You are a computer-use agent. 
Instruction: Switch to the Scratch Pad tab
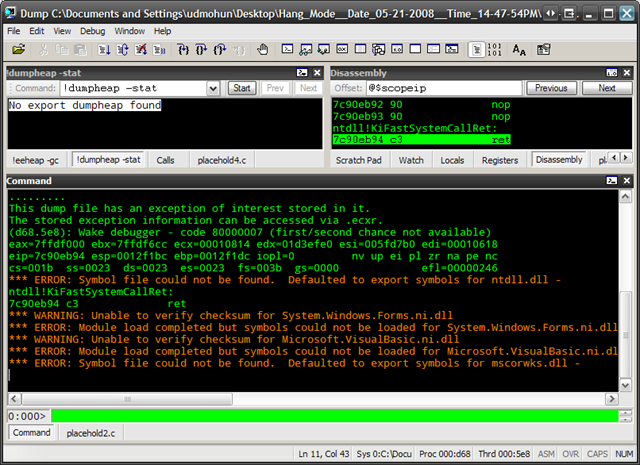358,160
